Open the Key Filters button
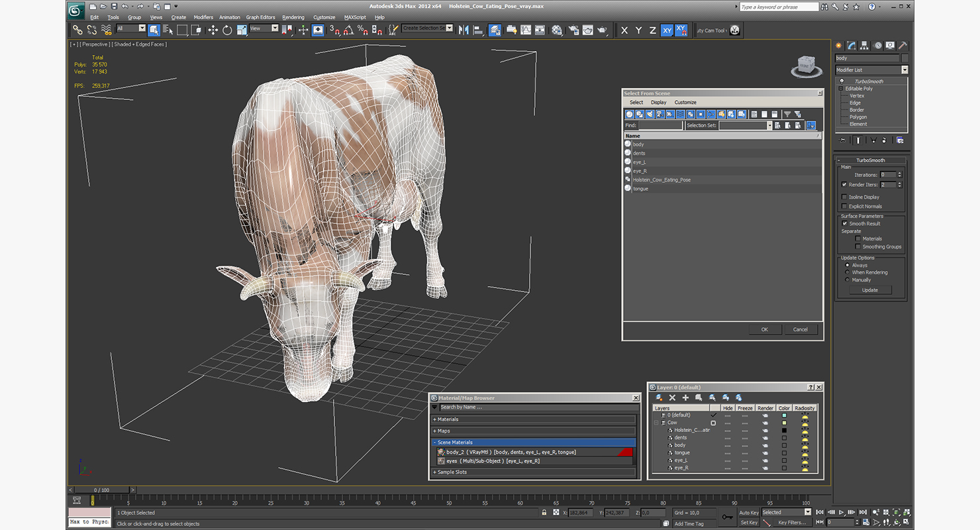This screenshot has width=980, height=530. pos(792,523)
